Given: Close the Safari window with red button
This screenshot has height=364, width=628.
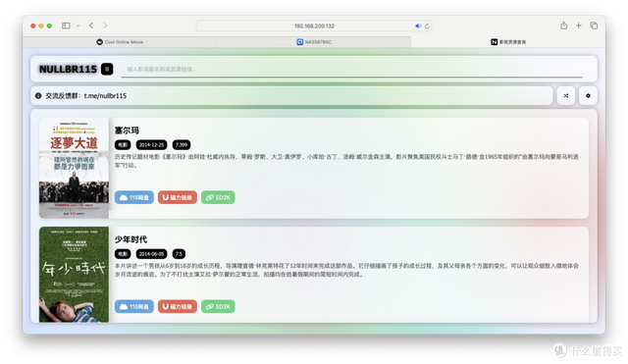Looking at the screenshot, I should [32, 26].
